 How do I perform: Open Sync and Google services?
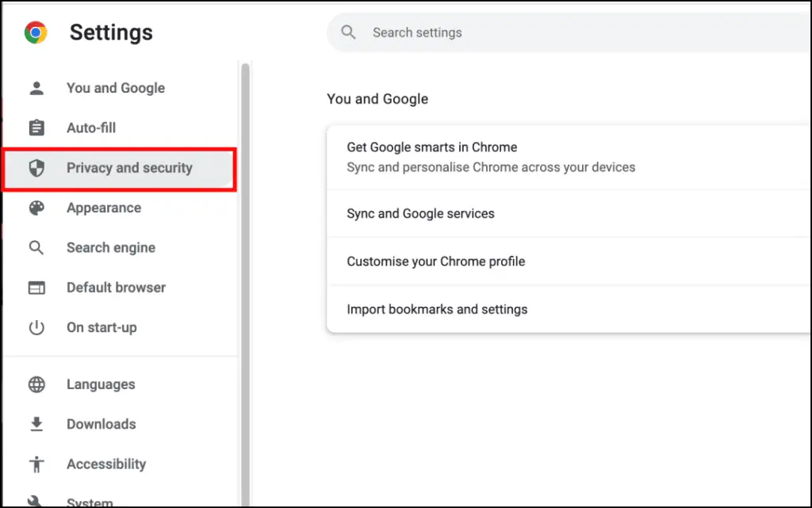pyautogui.click(x=569, y=214)
